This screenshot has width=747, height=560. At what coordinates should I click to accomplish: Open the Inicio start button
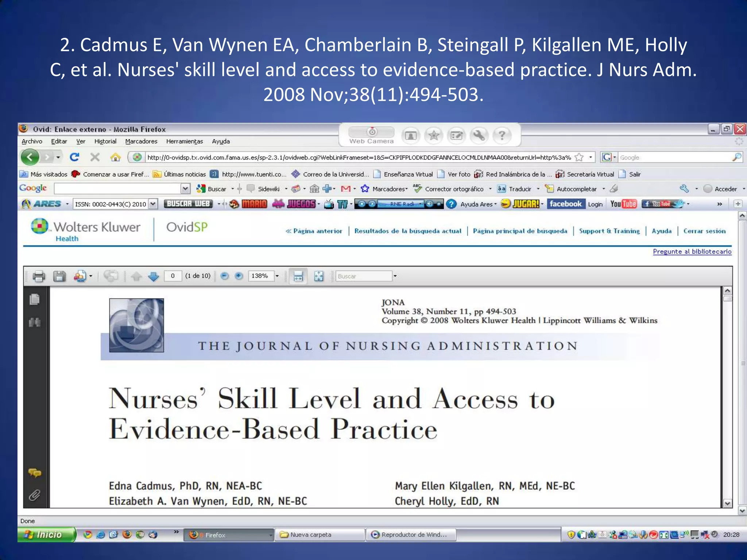point(47,534)
